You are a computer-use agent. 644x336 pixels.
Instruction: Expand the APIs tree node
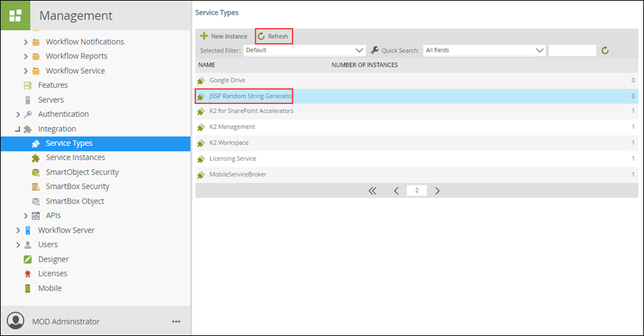click(x=26, y=216)
